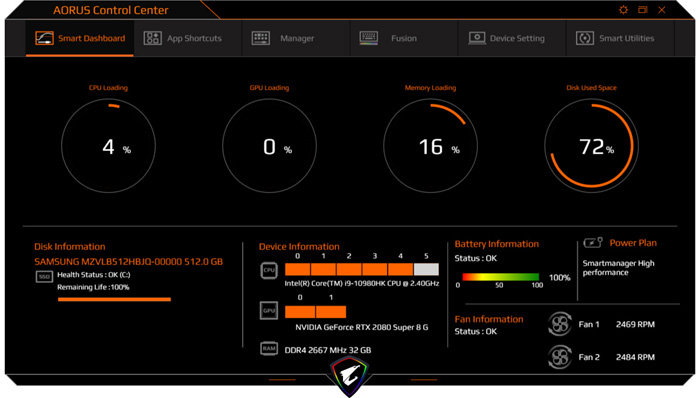The width and height of the screenshot is (700, 398).
Task: Go to the Fusion tab
Action: click(404, 38)
